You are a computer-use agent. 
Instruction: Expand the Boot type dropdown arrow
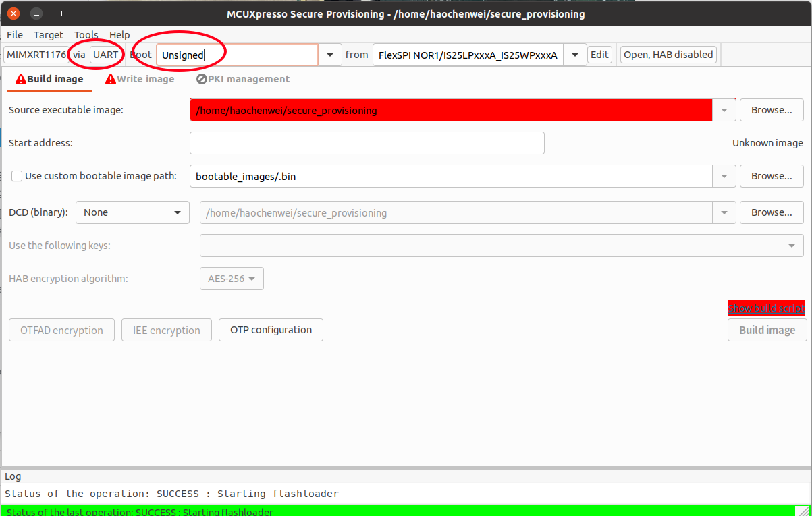pos(330,55)
